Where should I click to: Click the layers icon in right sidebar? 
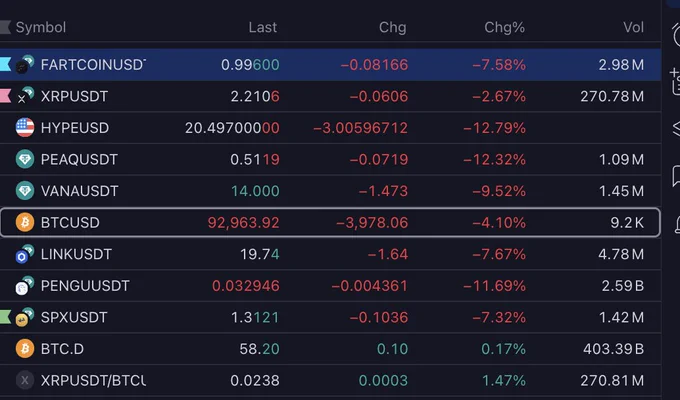(x=676, y=128)
